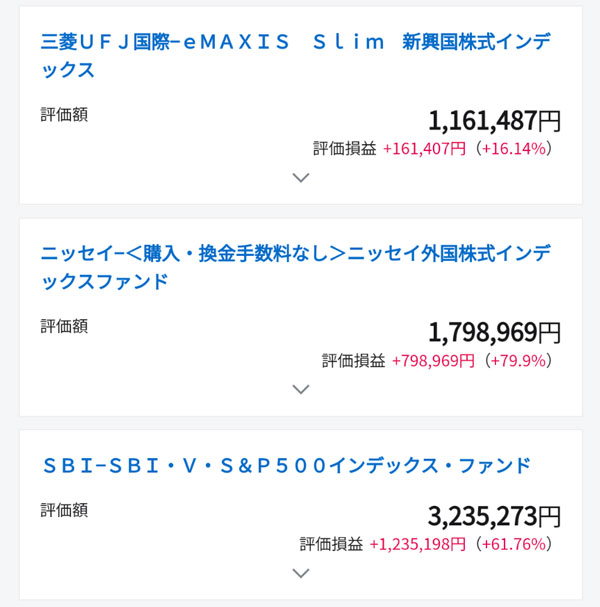Select the +798,969円 profit figure
600x607 pixels.
(x=433, y=360)
